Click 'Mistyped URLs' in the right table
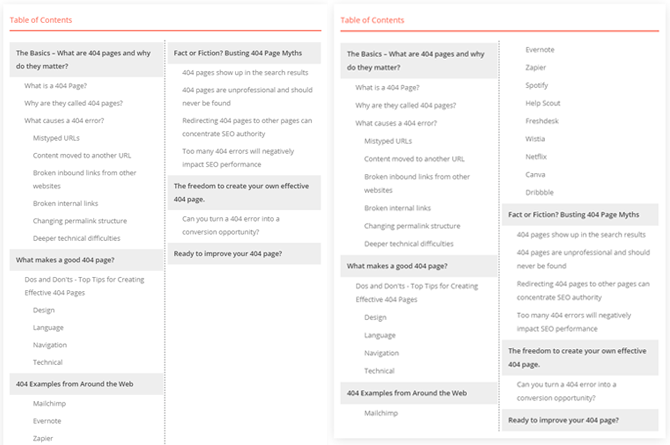 pos(388,141)
